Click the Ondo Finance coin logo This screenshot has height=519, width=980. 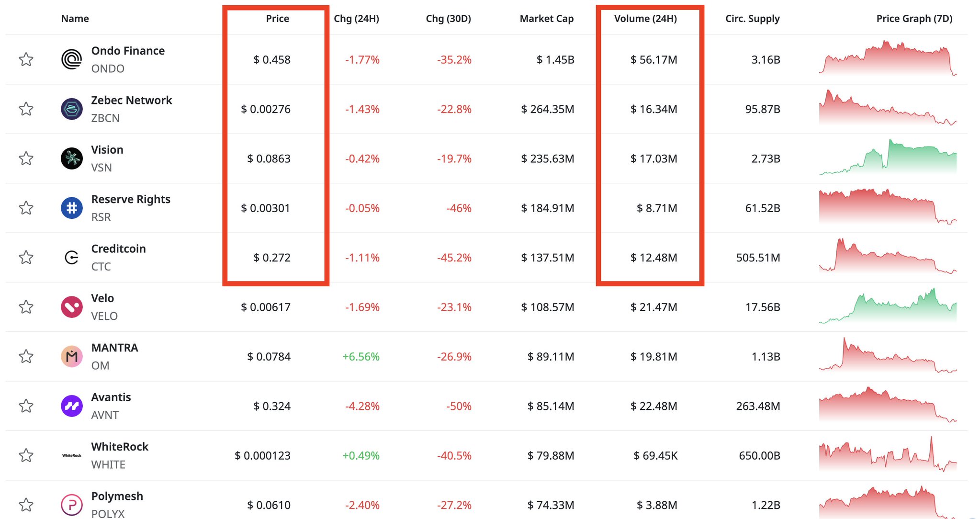[72, 59]
